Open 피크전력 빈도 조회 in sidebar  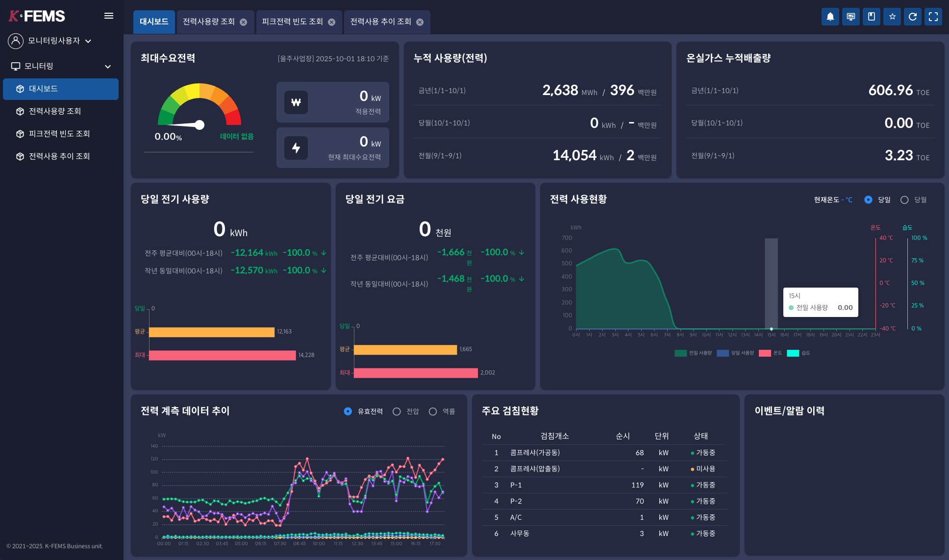click(59, 134)
